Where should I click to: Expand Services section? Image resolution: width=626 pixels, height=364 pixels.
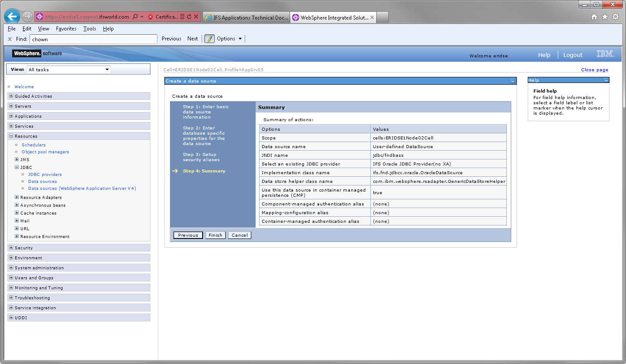point(11,126)
